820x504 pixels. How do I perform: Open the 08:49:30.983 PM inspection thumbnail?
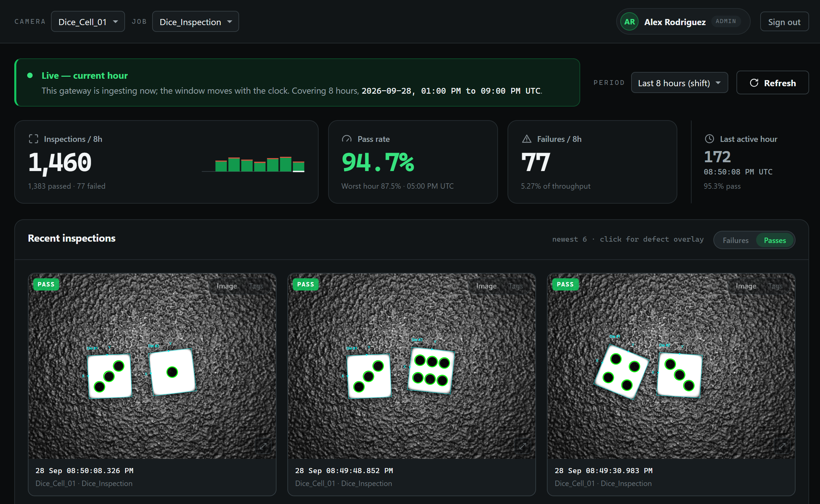[671, 366]
